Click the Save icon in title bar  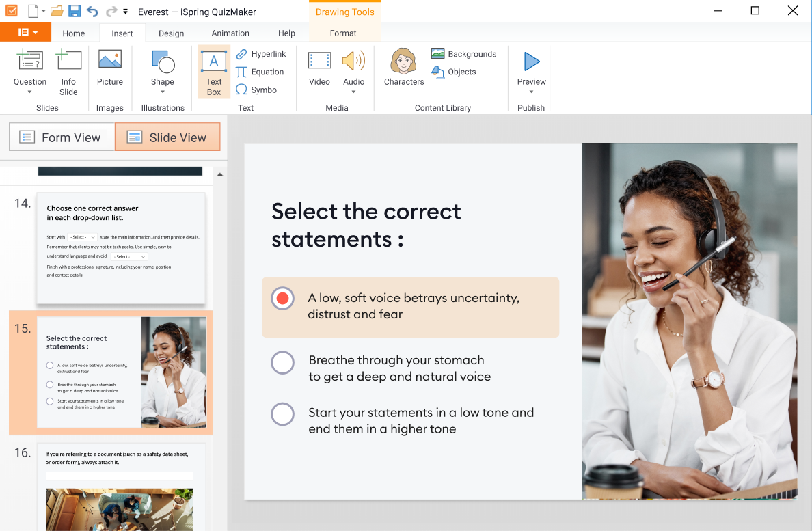click(x=75, y=11)
